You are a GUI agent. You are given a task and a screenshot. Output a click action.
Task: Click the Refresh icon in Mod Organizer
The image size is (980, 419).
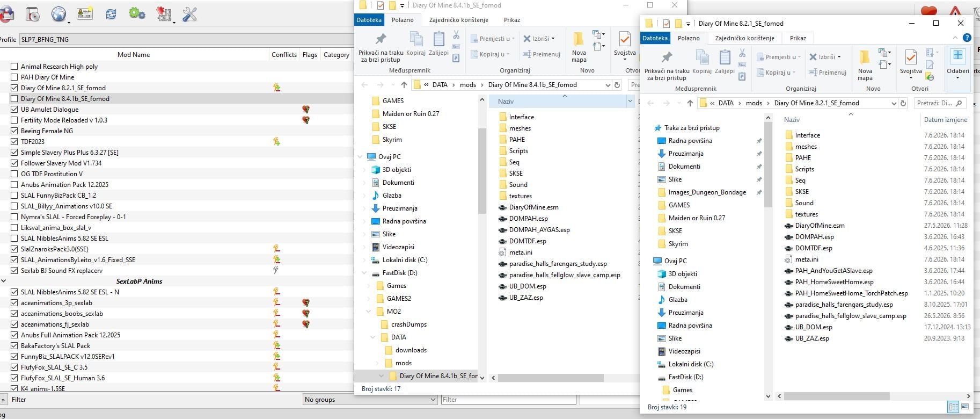tap(111, 15)
